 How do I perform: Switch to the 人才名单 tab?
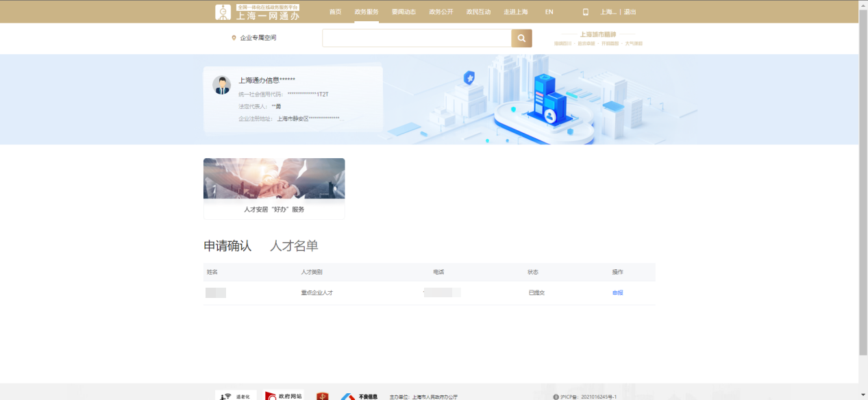[x=294, y=246]
